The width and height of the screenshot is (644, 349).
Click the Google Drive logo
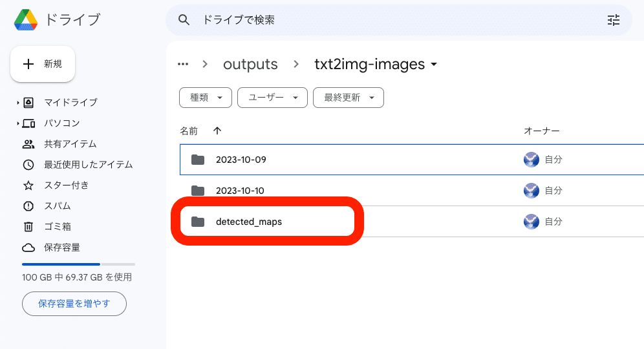[25, 19]
